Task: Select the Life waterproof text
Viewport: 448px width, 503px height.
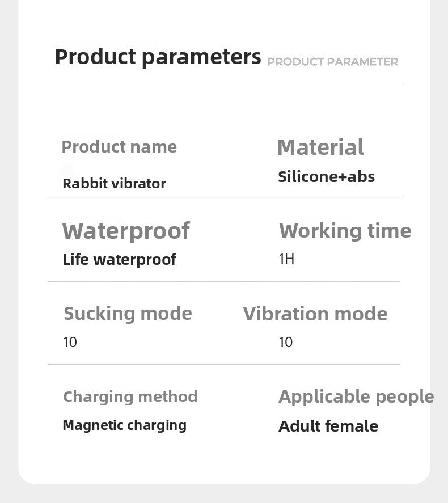Action: pos(119,260)
